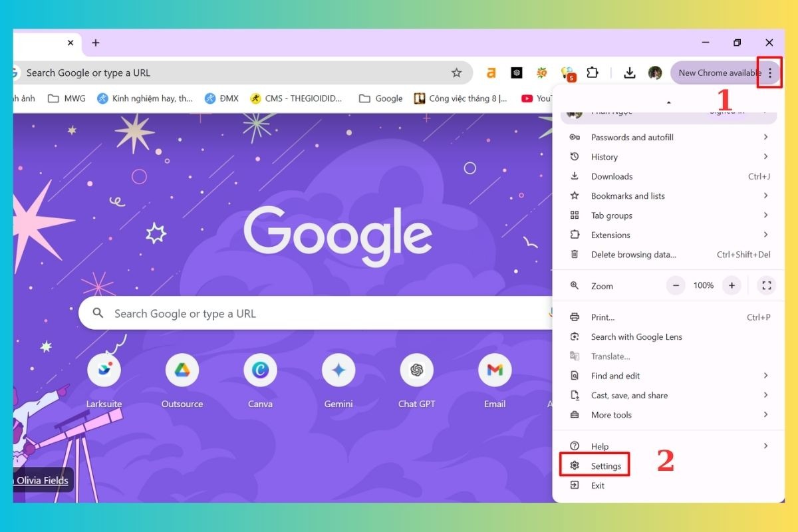Click the Google search box on page
The height and width of the screenshot is (532, 798).
[316, 313]
